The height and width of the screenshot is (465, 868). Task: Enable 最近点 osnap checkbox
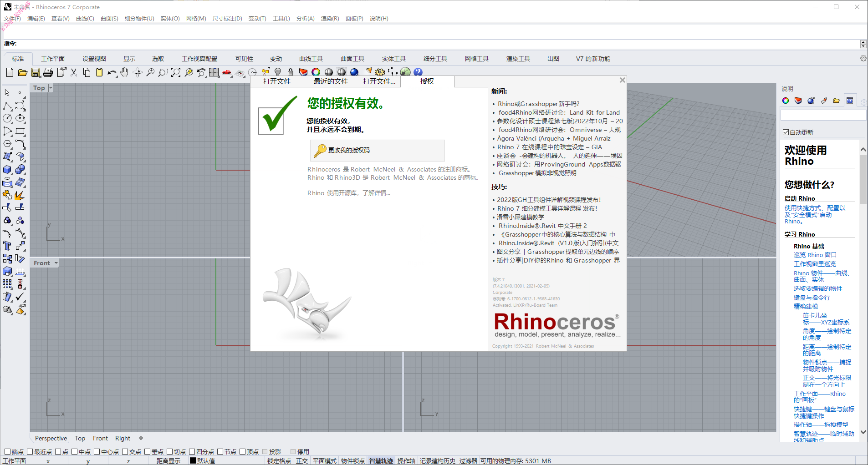[30, 452]
